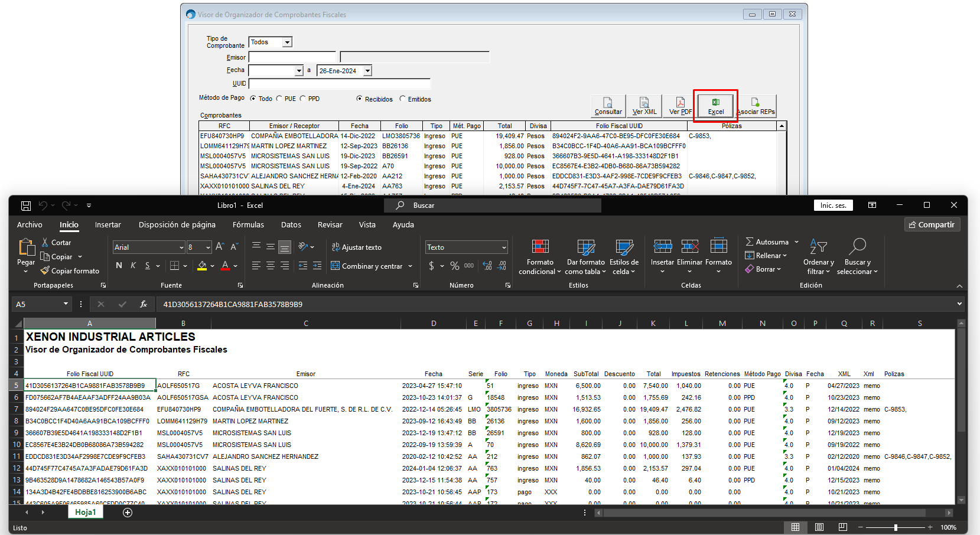Click Eliminar cells button
The height and width of the screenshot is (535, 980).
[x=689, y=251]
